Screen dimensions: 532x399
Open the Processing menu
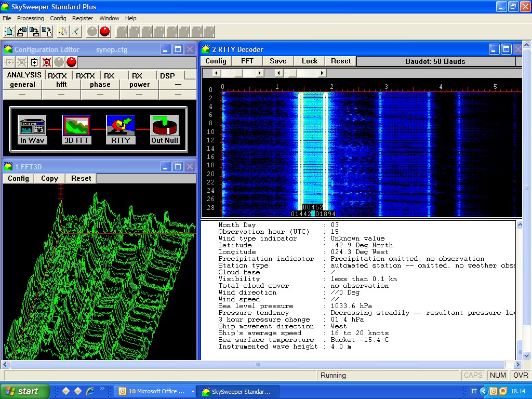[x=30, y=18]
